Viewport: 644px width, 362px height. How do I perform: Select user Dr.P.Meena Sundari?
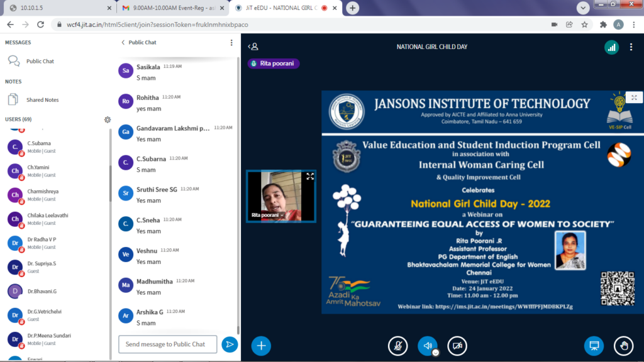56,339
